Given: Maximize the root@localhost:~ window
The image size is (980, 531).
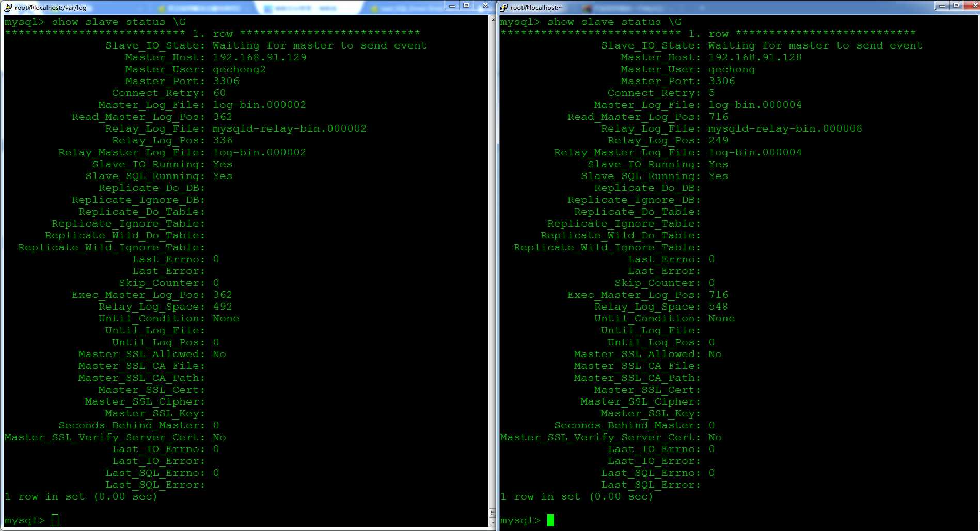Looking at the screenshot, I should pos(956,6).
